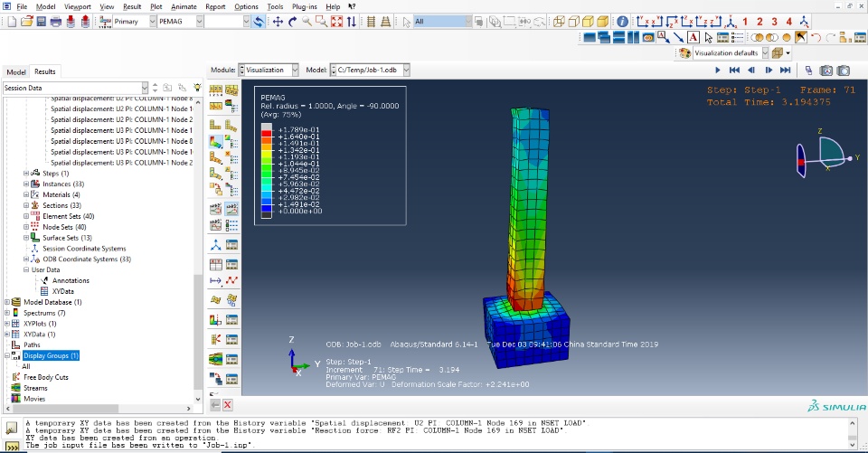The height and width of the screenshot is (453, 868).
Task: Open the Module Visualization dropdown
Action: [295, 70]
